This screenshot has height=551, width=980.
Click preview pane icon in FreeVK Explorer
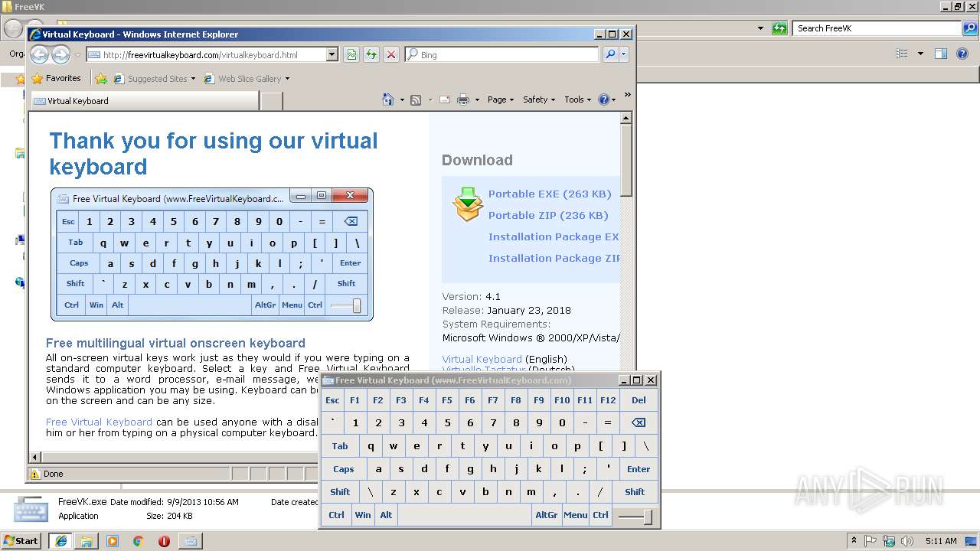(941, 54)
